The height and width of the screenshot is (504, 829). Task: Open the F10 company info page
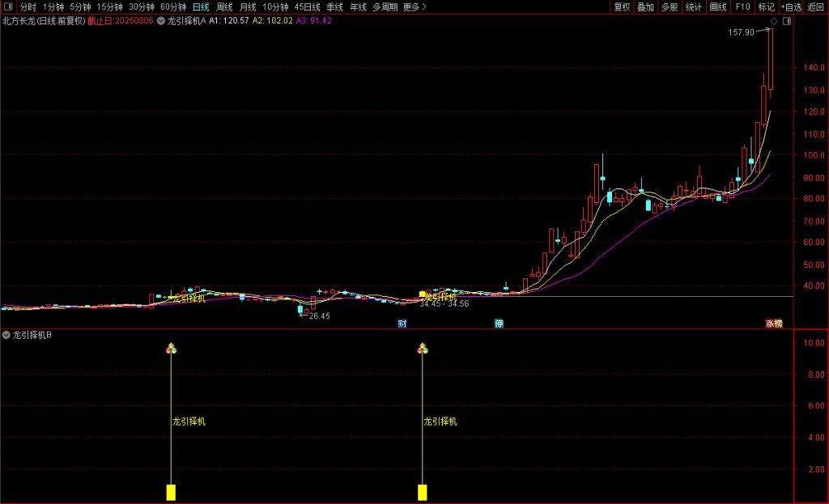[x=742, y=6]
